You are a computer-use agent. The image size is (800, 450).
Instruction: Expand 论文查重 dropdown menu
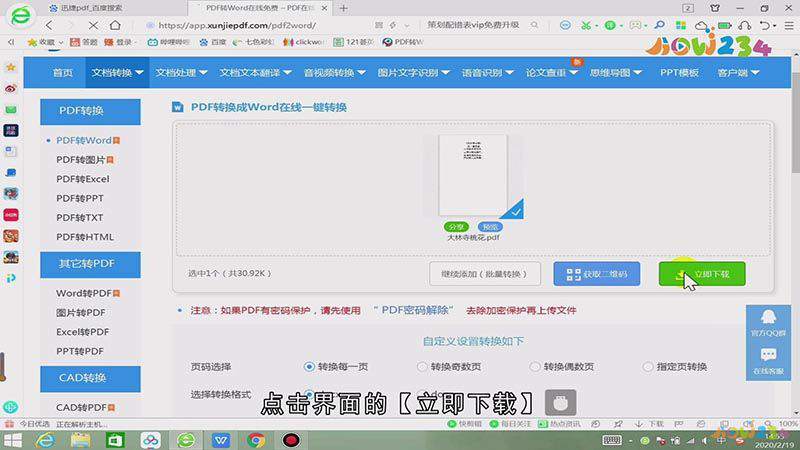click(x=552, y=73)
